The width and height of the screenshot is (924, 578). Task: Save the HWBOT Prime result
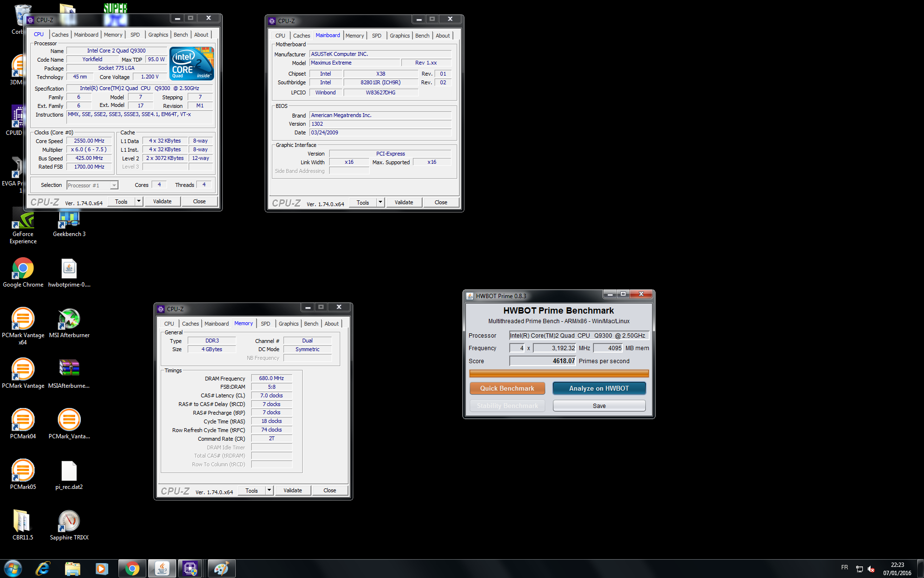(x=599, y=406)
